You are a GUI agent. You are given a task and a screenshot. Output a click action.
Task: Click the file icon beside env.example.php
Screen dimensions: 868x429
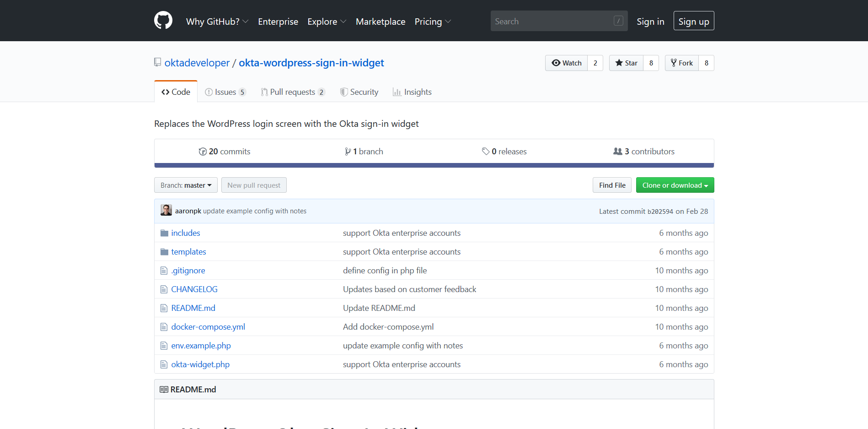tap(164, 346)
